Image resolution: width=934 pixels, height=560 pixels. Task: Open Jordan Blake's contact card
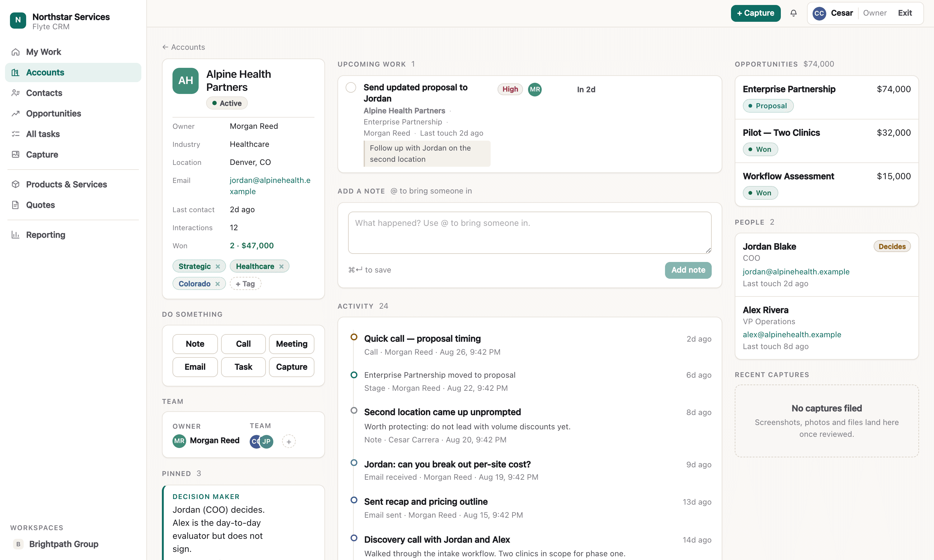[826, 264]
